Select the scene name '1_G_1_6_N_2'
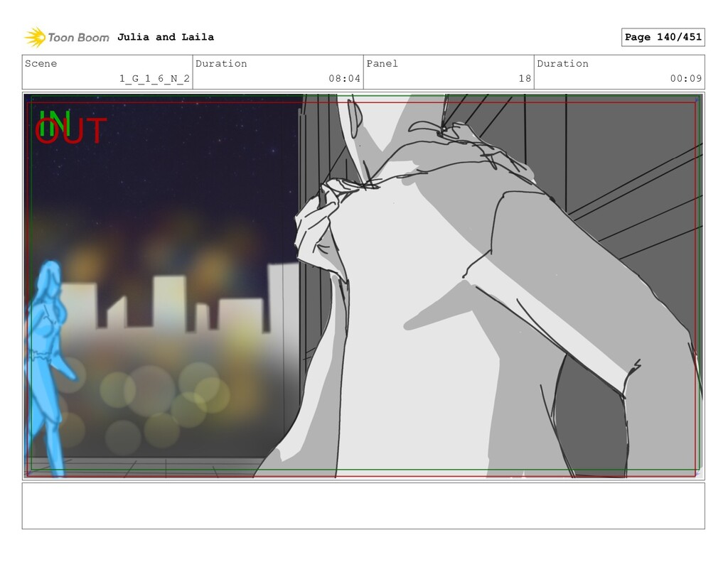This screenshot has width=728, height=562. point(154,78)
